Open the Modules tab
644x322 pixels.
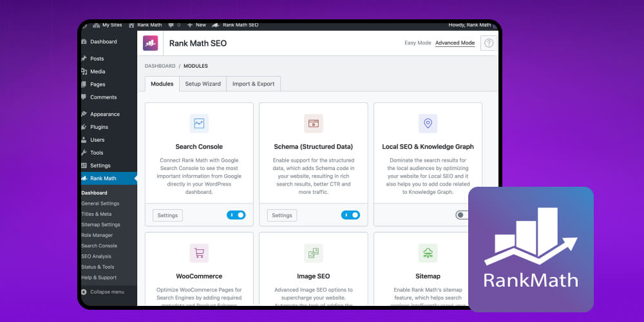(x=162, y=84)
